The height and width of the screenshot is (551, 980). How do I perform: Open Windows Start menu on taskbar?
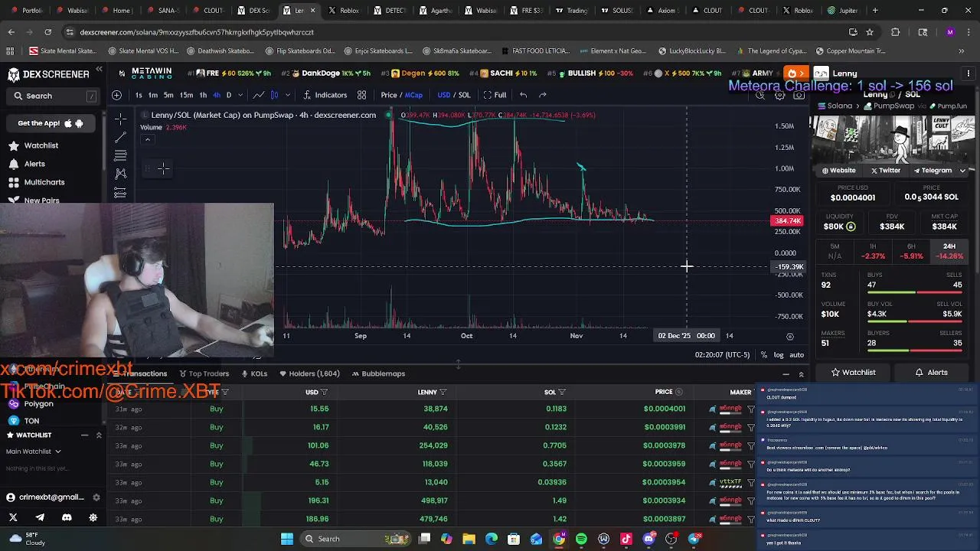point(287,539)
